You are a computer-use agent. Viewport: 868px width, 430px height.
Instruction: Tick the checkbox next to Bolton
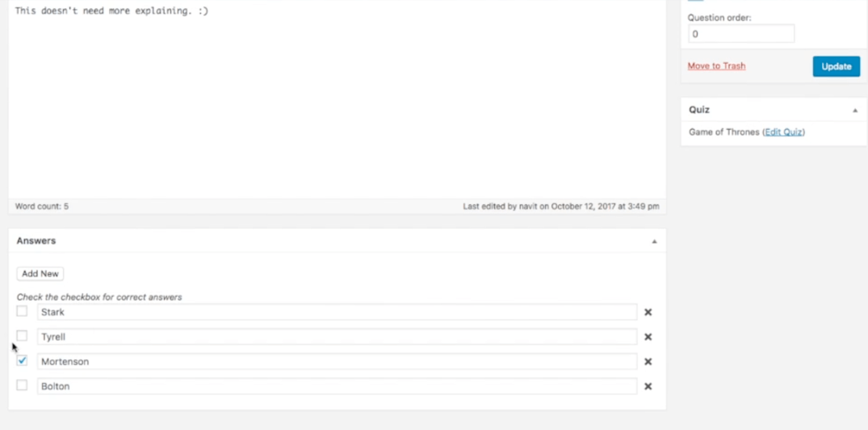point(22,386)
